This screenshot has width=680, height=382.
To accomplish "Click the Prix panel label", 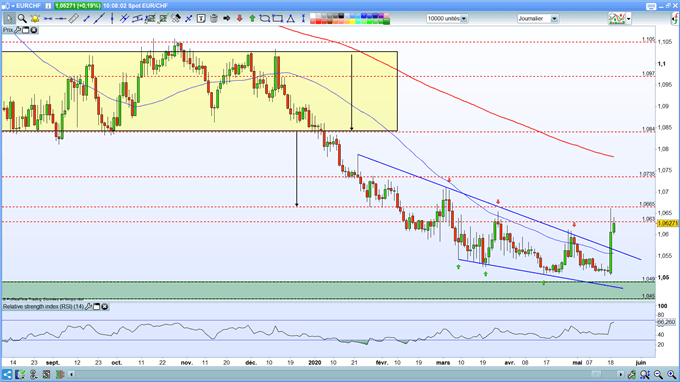I will coord(8,30).
